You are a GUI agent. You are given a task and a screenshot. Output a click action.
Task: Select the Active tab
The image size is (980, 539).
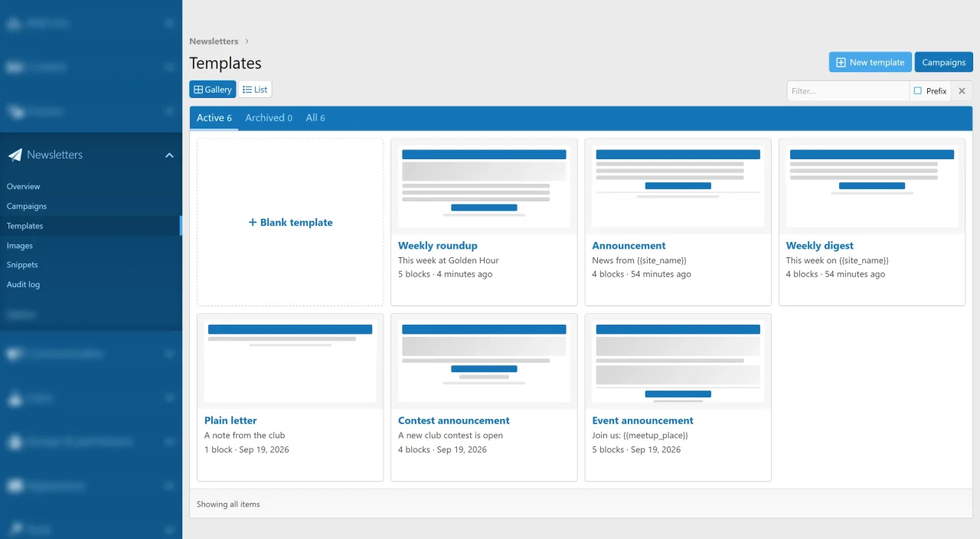tap(214, 118)
